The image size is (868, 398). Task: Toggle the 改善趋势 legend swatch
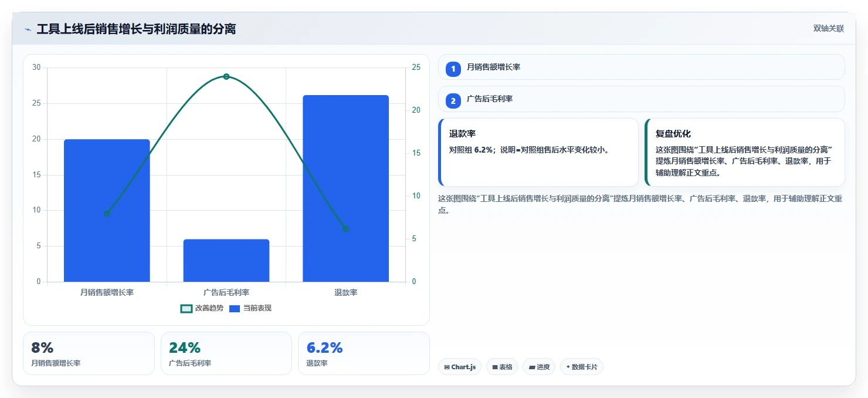[187, 309]
